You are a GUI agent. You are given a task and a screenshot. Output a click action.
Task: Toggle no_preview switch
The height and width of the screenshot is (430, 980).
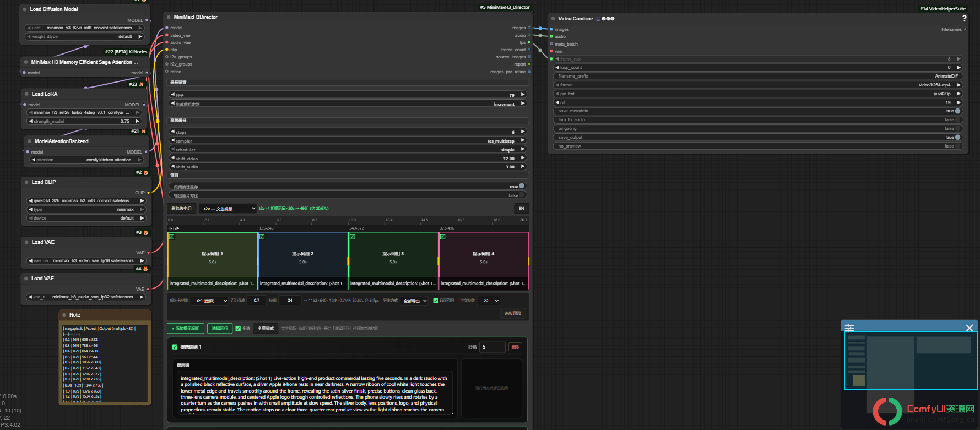(957, 146)
